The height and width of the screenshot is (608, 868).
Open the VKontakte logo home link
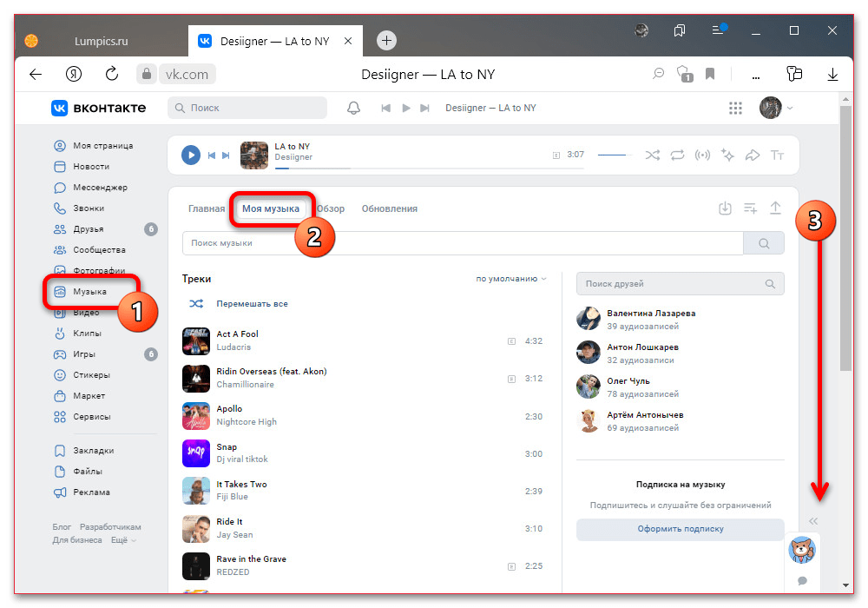99,108
